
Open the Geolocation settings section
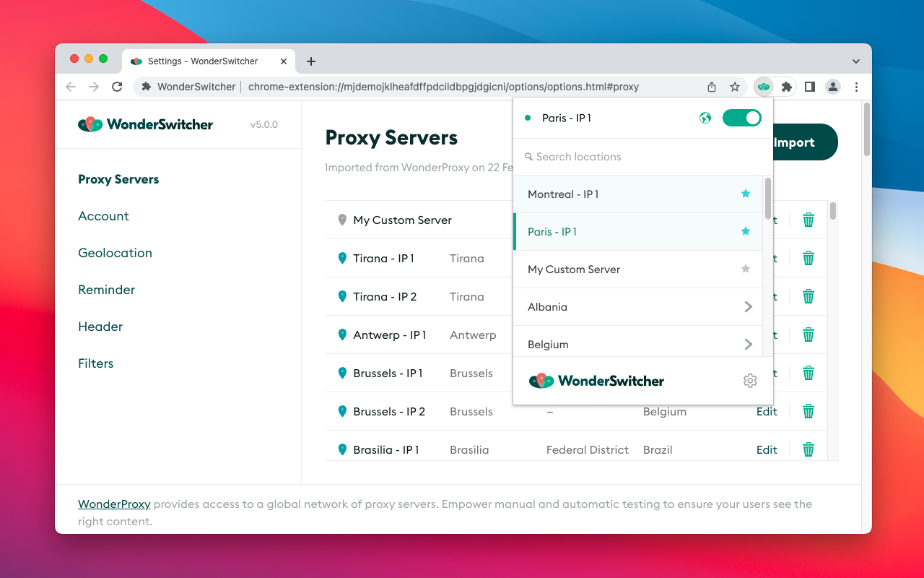pyautogui.click(x=115, y=253)
